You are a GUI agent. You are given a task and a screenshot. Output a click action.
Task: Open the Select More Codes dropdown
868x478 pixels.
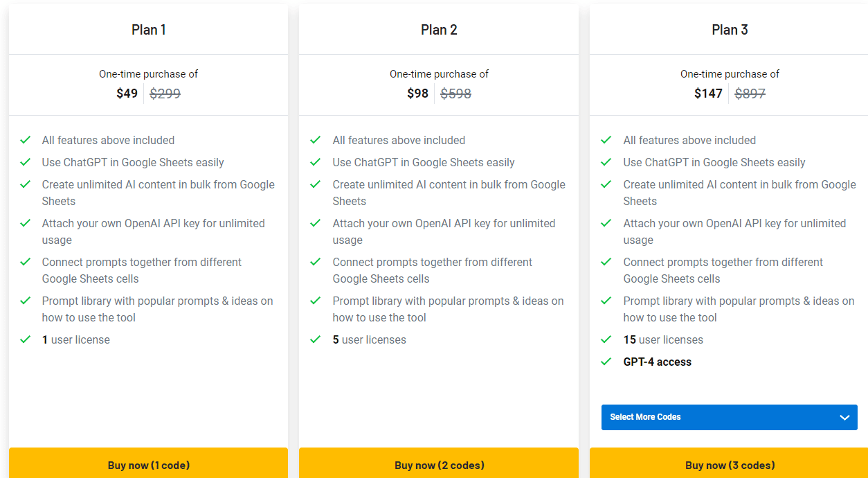pyautogui.click(x=729, y=417)
